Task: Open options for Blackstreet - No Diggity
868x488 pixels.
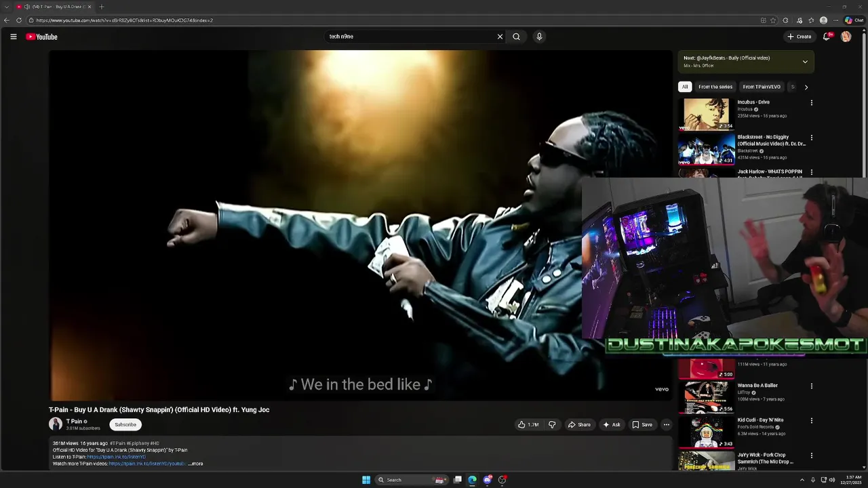Action: [x=811, y=138]
